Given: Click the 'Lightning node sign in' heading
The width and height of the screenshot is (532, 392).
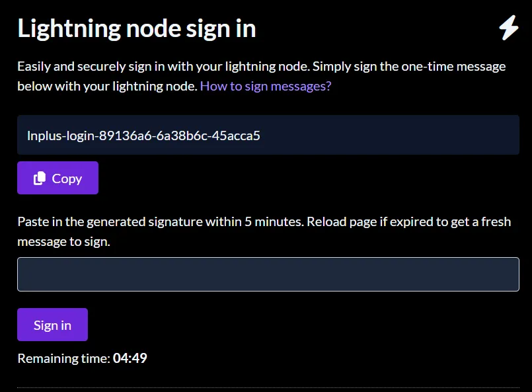Looking at the screenshot, I should (136, 29).
